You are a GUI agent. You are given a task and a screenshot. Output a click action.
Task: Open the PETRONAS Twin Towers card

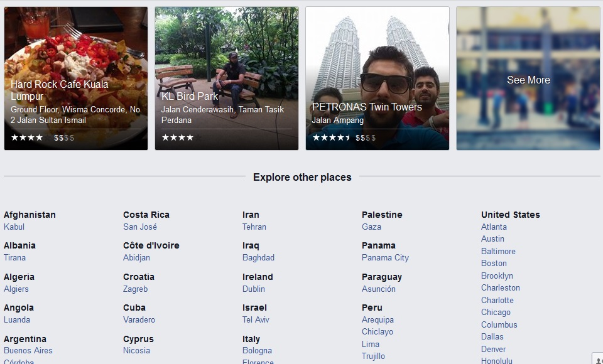(x=378, y=78)
